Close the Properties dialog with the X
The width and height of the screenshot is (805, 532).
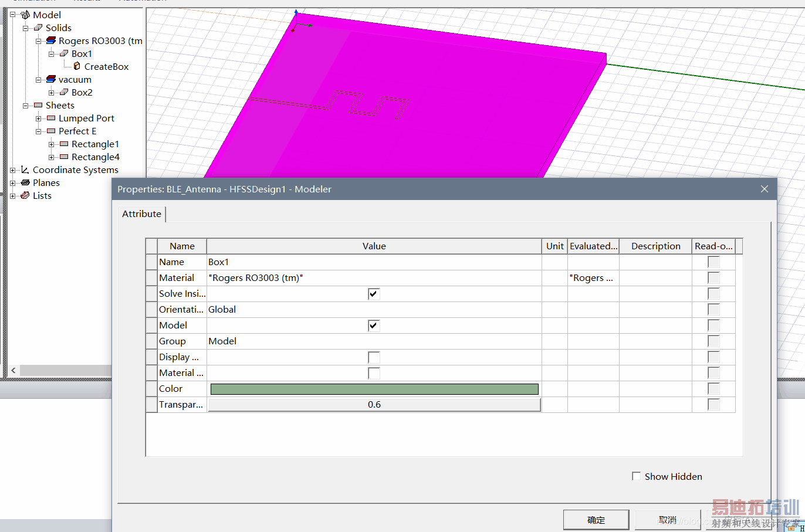click(x=765, y=189)
